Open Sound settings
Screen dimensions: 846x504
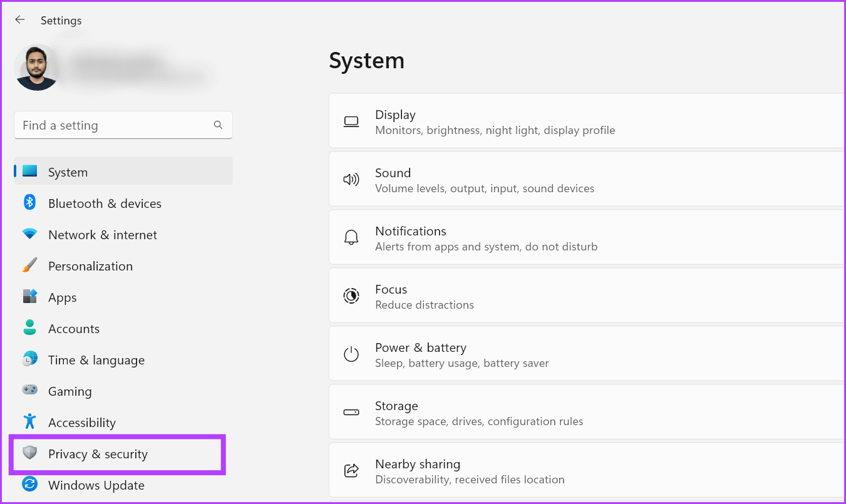(x=587, y=180)
